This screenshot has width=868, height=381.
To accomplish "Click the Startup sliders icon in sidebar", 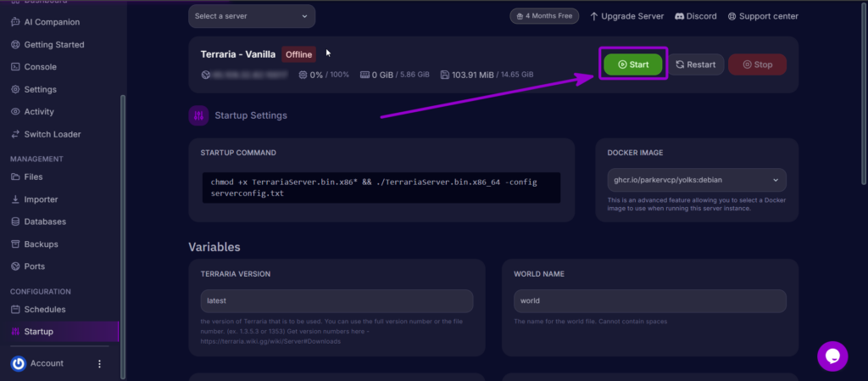I will click(15, 332).
